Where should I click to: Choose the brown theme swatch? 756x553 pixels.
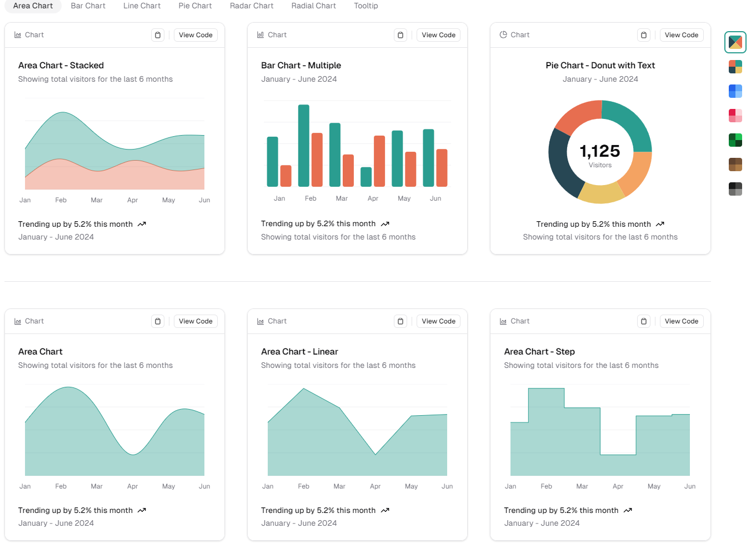[735, 165]
